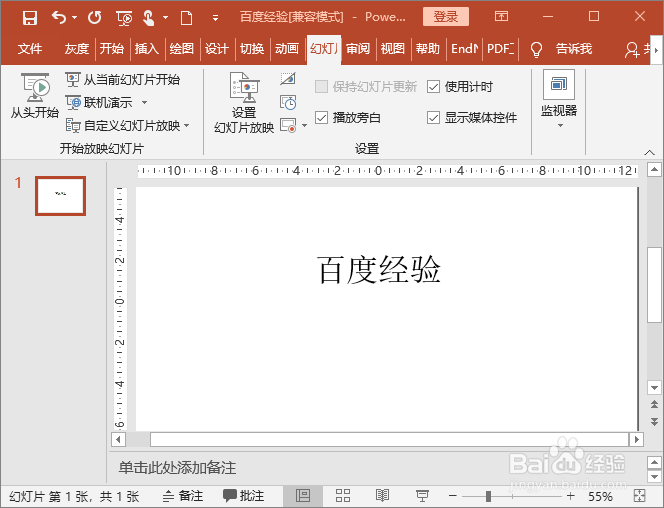The width and height of the screenshot is (664, 508).
Task: Click the 保持幻灯片更新 checkbox
Action: (x=321, y=87)
